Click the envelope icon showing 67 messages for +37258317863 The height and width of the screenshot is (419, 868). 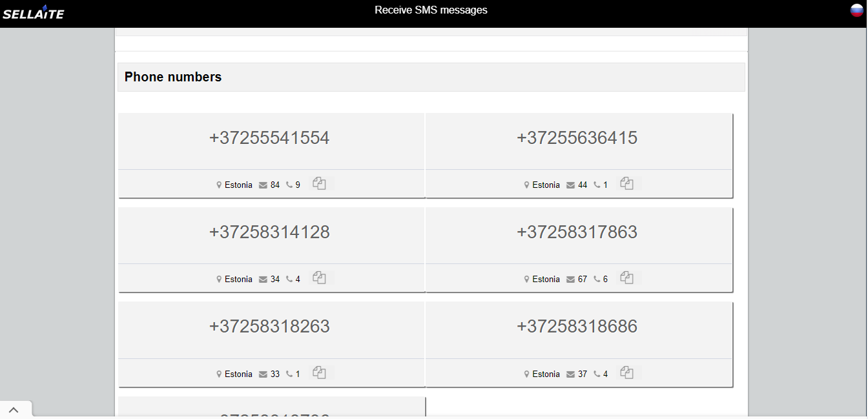click(570, 279)
